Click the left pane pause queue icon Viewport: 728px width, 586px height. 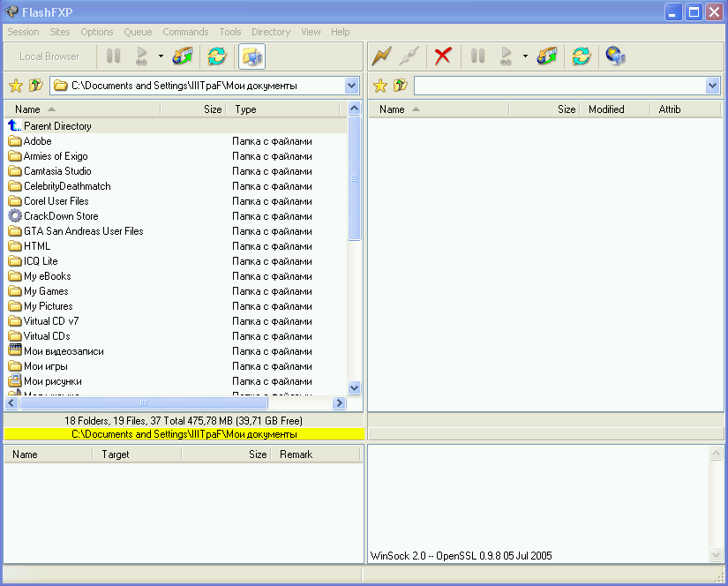tap(113, 56)
